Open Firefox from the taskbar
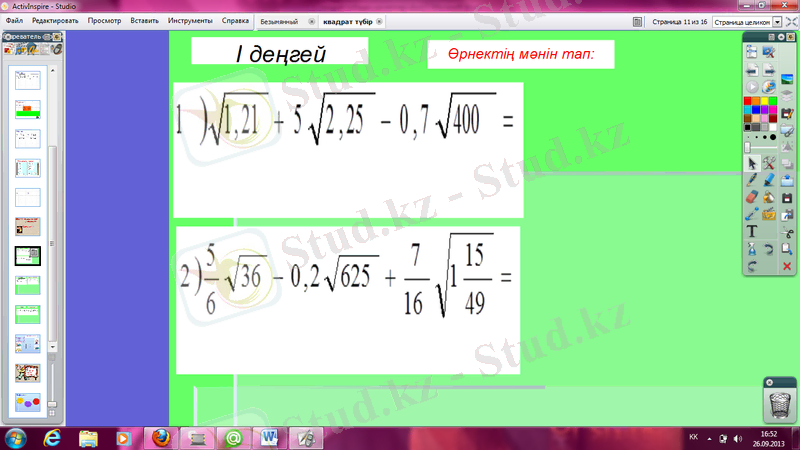 [x=161, y=437]
